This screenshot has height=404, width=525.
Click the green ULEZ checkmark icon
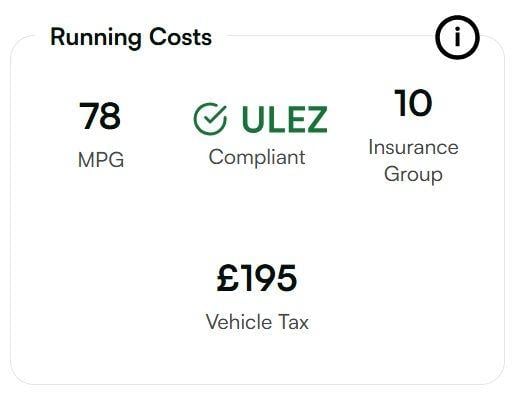pos(210,119)
